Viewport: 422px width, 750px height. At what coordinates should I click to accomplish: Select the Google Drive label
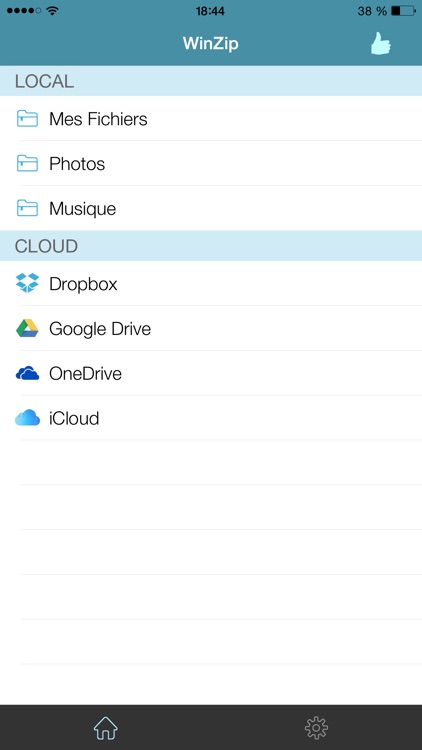[x=100, y=329]
